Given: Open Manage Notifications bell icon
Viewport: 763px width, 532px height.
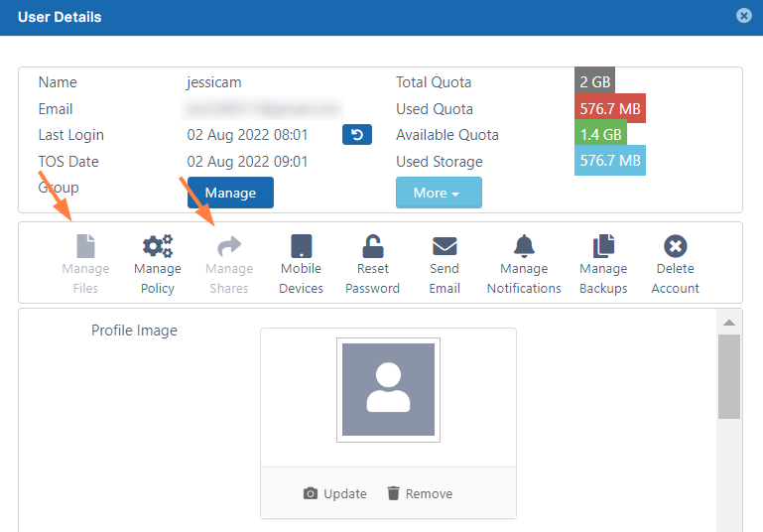Looking at the screenshot, I should click(x=524, y=247).
